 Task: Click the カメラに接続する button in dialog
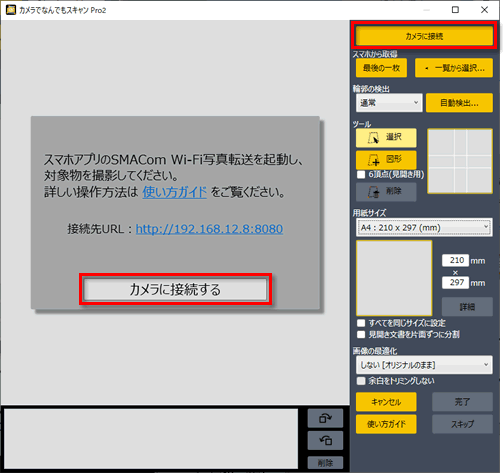point(175,289)
